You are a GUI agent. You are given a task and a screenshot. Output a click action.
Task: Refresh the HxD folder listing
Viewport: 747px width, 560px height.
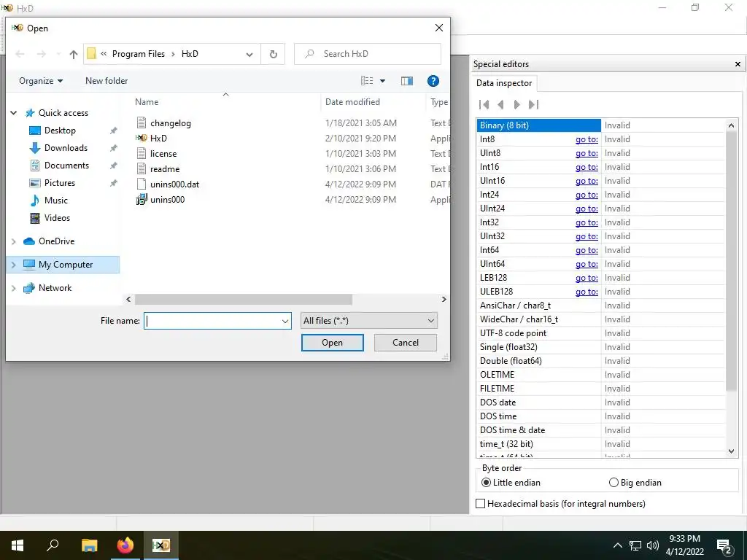[x=274, y=54]
